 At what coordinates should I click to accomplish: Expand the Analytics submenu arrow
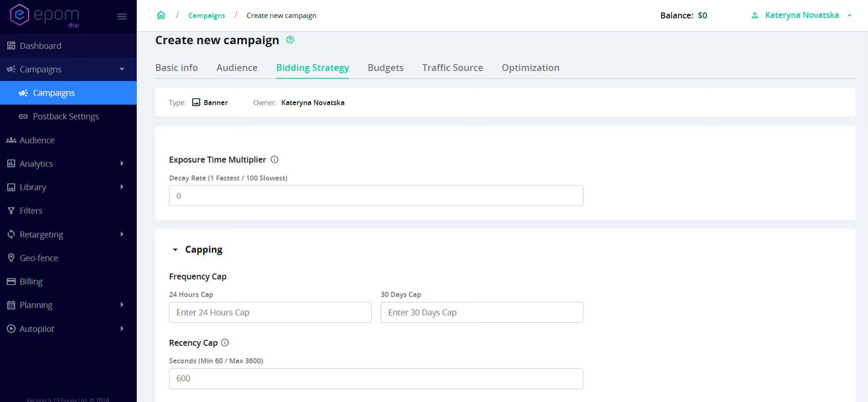(122, 164)
